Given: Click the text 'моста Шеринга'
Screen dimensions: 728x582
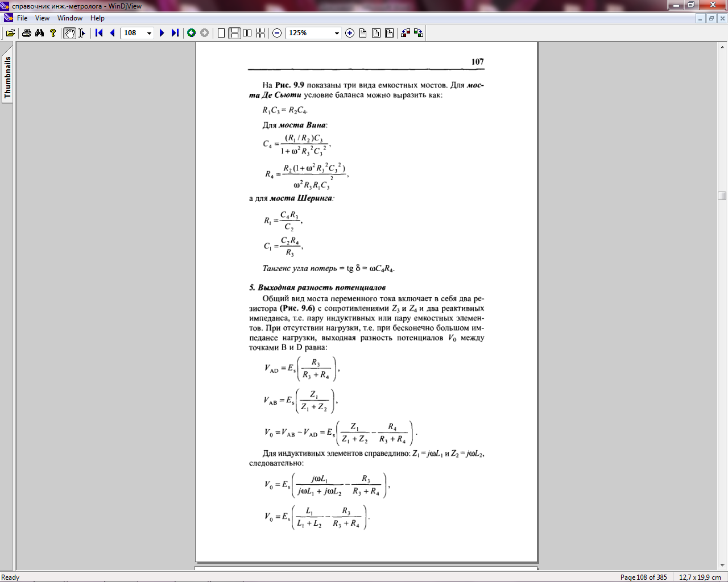Looking at the screenshot, I should click(301, 198).
